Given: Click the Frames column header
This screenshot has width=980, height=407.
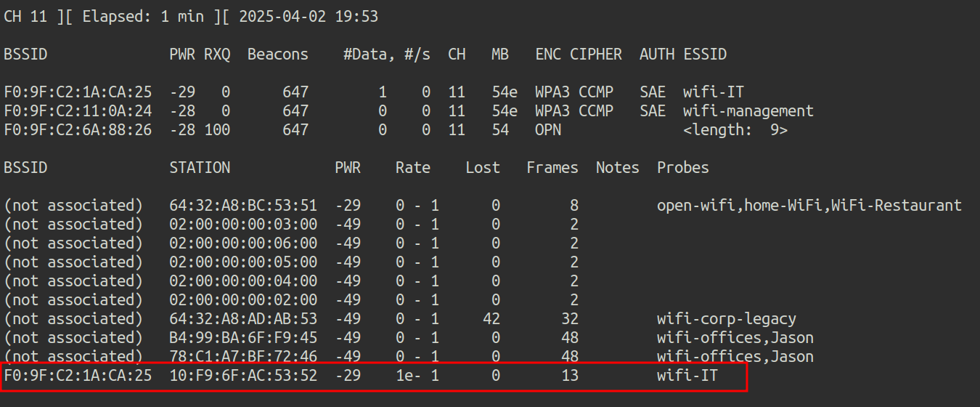Looking at the screenshot, I should [552, 168].
